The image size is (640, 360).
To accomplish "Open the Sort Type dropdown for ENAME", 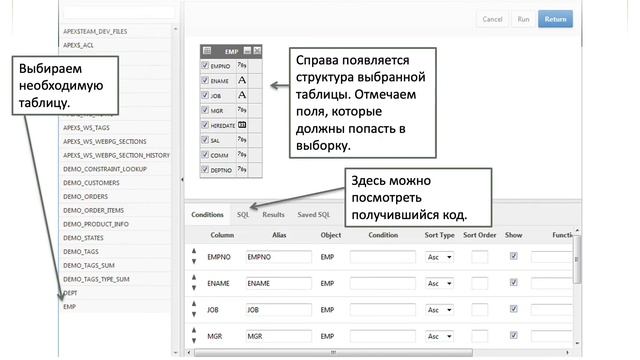I will [x=440, y=283].
